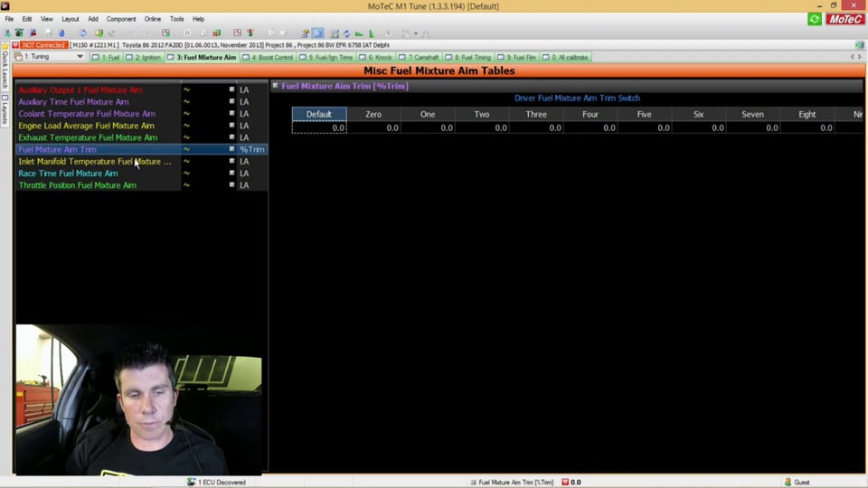
Task: Select Engine Load Average Fuel Mixture Aim
Action: (87, 126)
